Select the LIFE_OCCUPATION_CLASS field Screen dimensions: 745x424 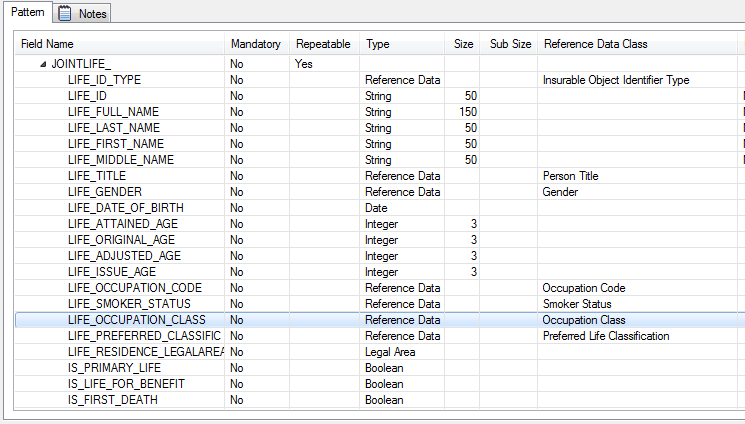tap(136, 320)
